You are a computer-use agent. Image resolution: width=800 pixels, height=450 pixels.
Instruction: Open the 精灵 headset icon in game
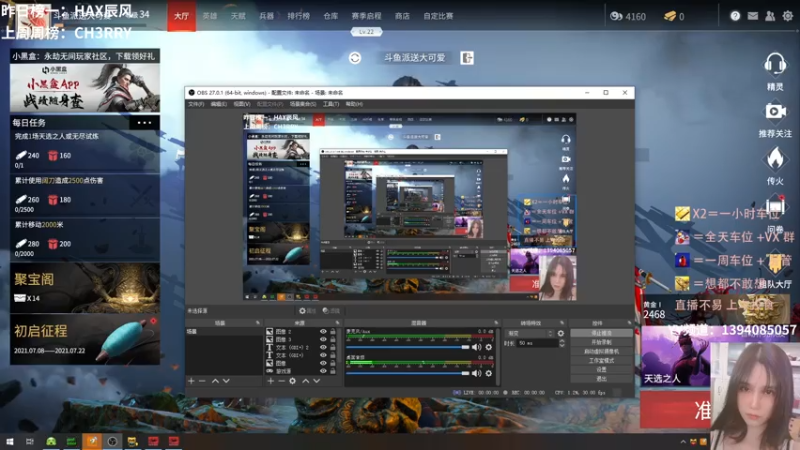774,65
